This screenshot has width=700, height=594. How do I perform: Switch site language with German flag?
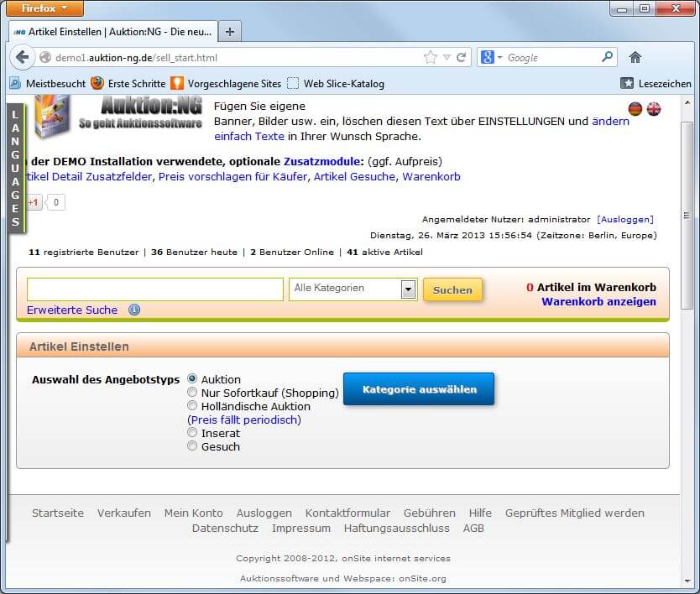635,108
